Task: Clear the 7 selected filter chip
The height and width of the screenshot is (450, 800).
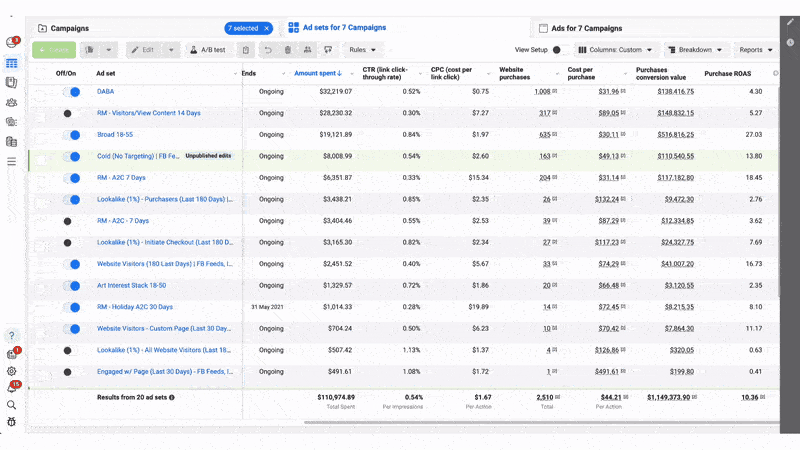Action: point(267,29)
